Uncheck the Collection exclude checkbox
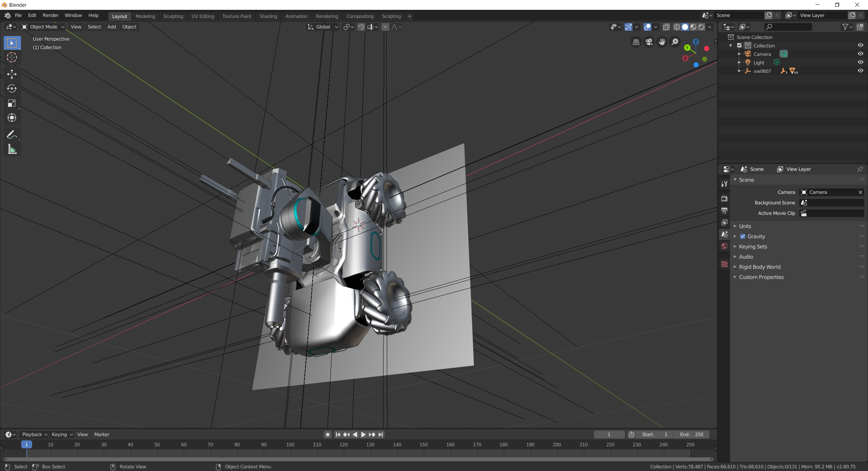 pos(739,45)
